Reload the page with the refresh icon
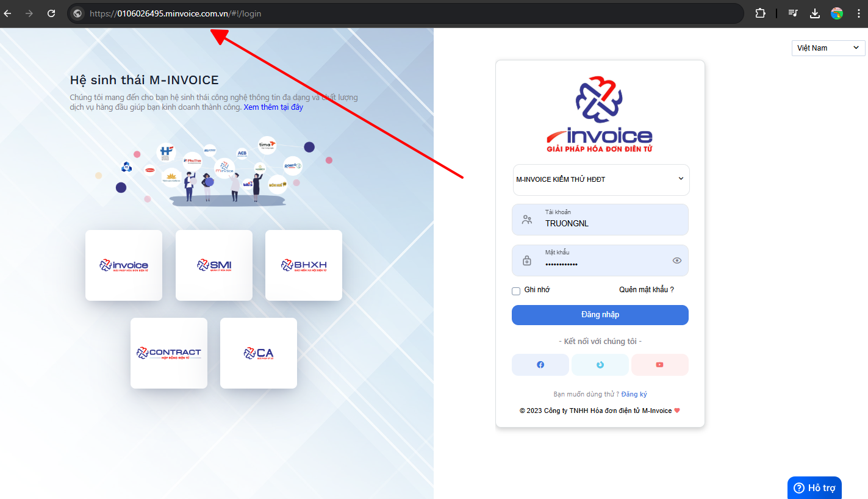Screen dimensions: 868x499 (x=51, y=13)
